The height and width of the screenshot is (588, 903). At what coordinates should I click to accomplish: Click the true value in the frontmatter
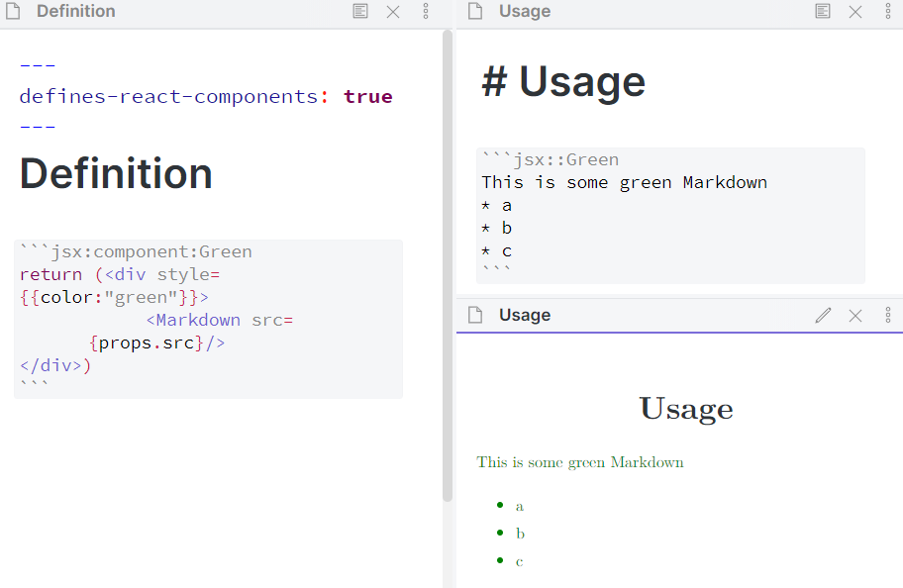coord(367,96)
